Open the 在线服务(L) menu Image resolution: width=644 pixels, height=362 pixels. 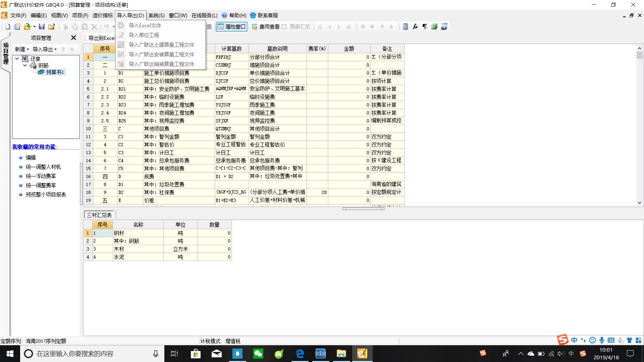tap(204, 15)
